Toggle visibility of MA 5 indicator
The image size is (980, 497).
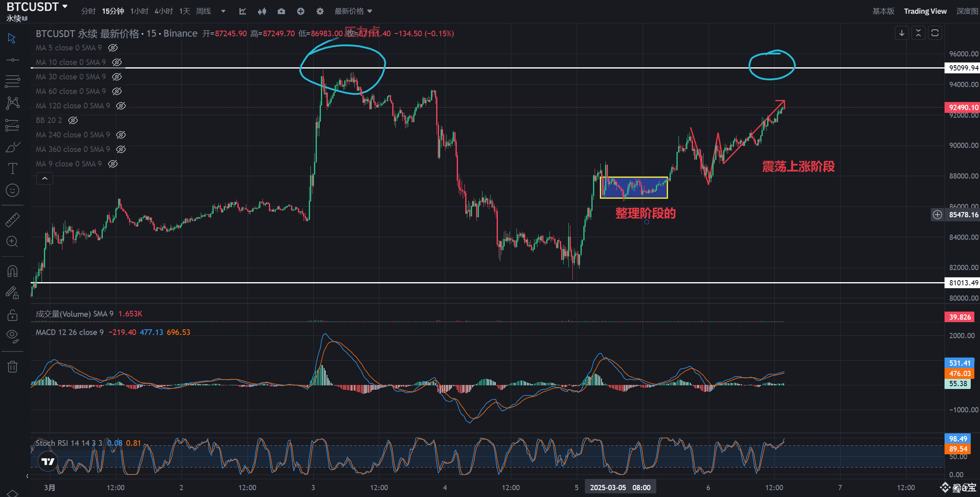click(x=113, y=48)
